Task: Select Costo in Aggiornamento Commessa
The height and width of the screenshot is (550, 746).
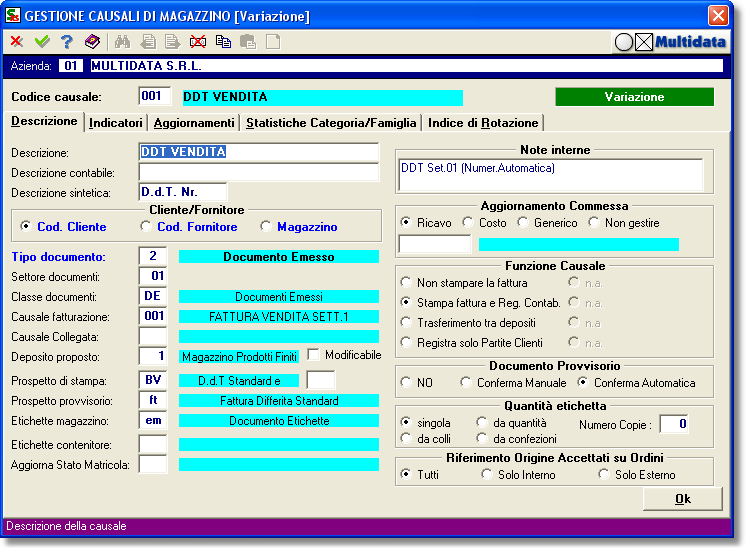Action: pyautogui.click(x=468, y=222)
